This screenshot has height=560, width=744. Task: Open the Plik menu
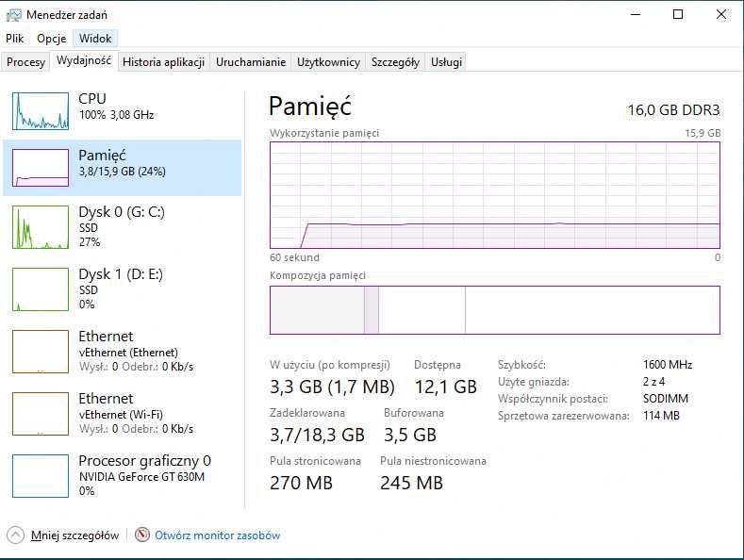14,39
